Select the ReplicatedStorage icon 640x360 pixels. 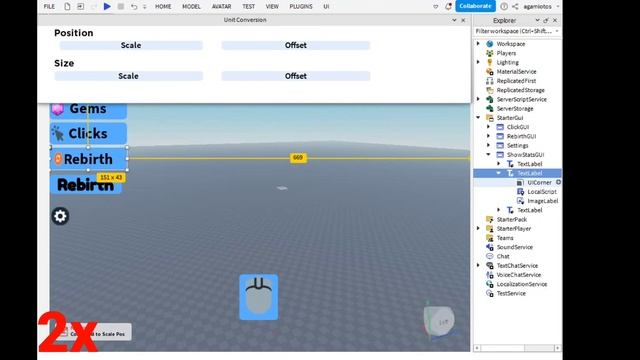(x=489, y=90)
